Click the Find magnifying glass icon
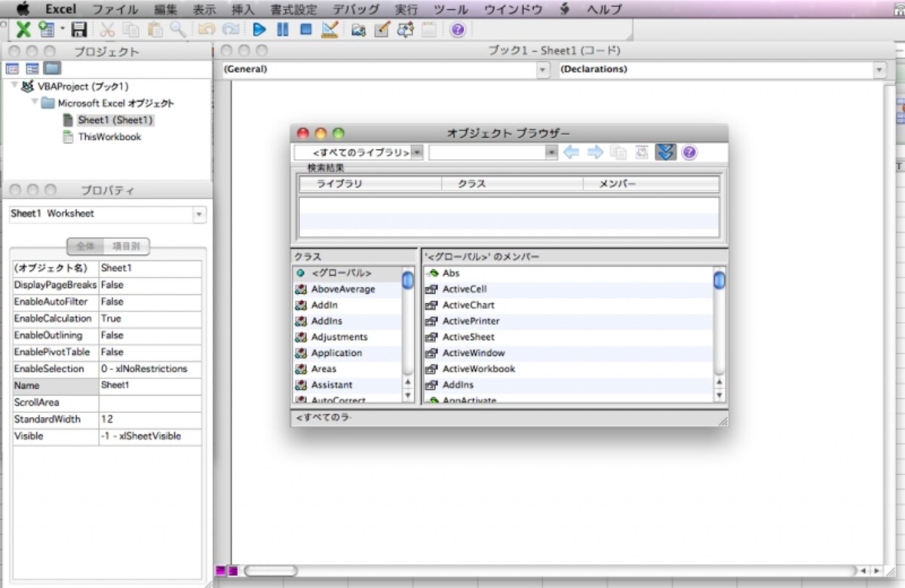 point(178,29)
